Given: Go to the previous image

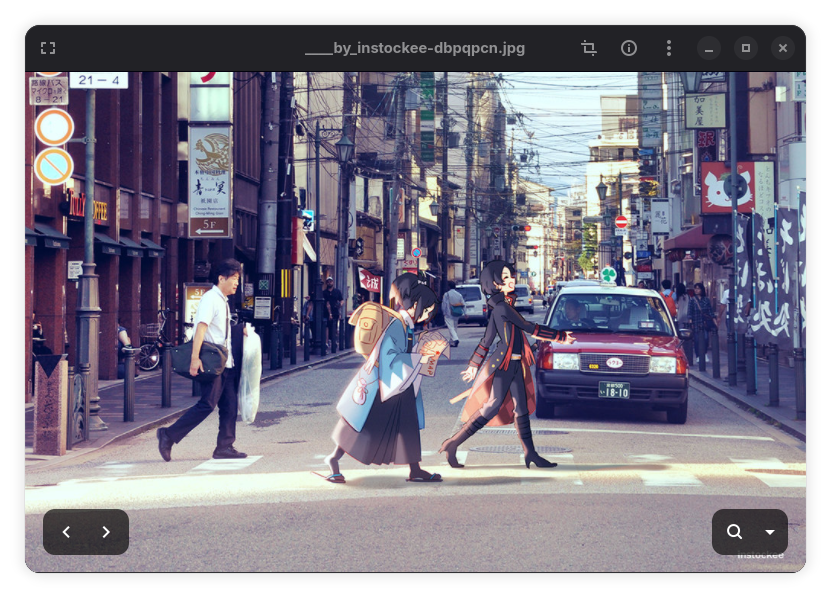Looking at the screenshot, I should [x=66, y=532].
